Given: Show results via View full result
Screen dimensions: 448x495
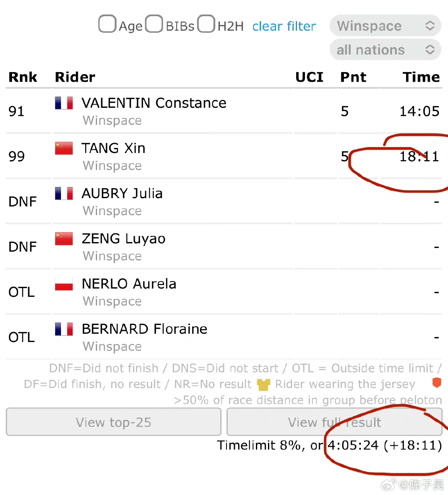Looking at the screenshot, I should tap(334, 422).
